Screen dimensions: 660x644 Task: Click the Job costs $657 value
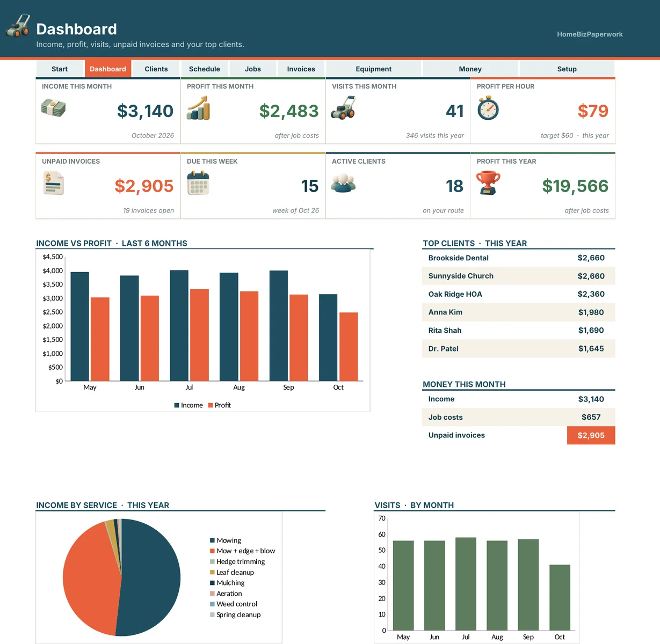[x=591, y=417]
